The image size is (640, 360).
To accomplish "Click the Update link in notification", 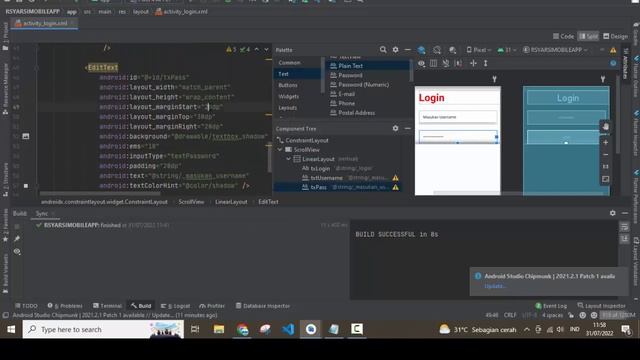I will (495, 286).
